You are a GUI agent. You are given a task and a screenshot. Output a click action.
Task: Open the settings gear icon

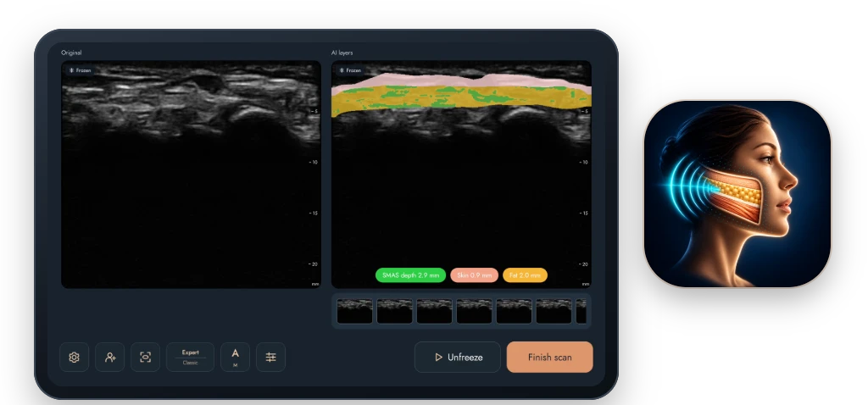pyautogui.click(x=75, y=358)
